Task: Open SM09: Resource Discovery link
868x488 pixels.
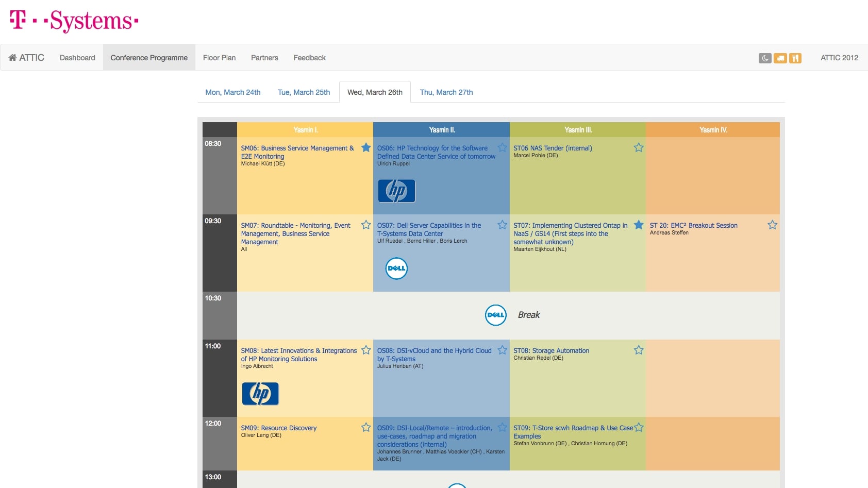Action: [279, 428]
